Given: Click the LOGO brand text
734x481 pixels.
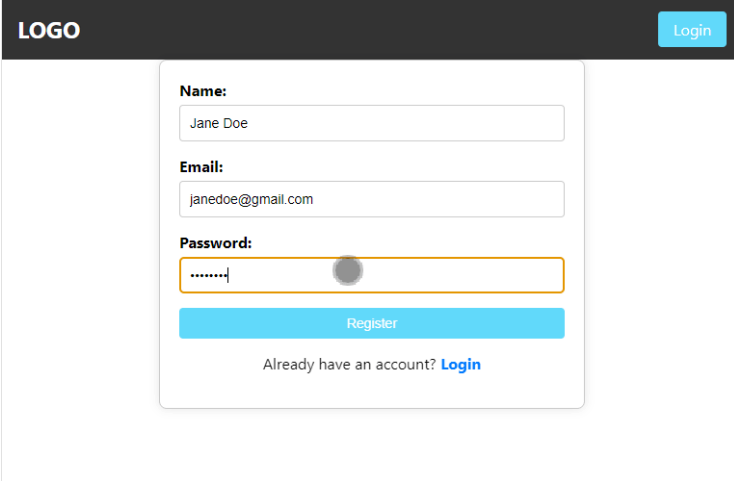Looking at the screenshot, I should 49,30.
